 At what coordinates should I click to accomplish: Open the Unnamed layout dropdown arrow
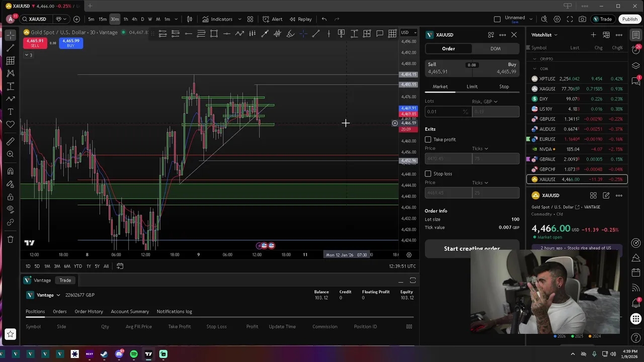point(532,19)
